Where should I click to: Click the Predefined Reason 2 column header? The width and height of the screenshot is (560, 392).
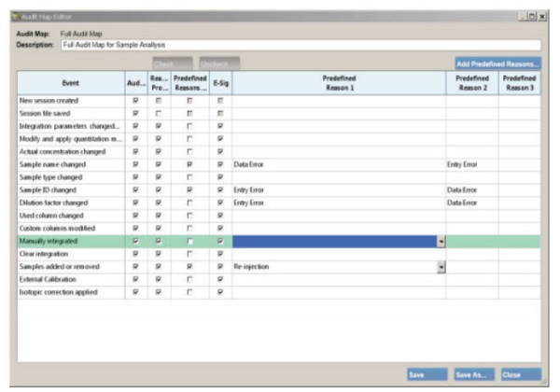471,82
